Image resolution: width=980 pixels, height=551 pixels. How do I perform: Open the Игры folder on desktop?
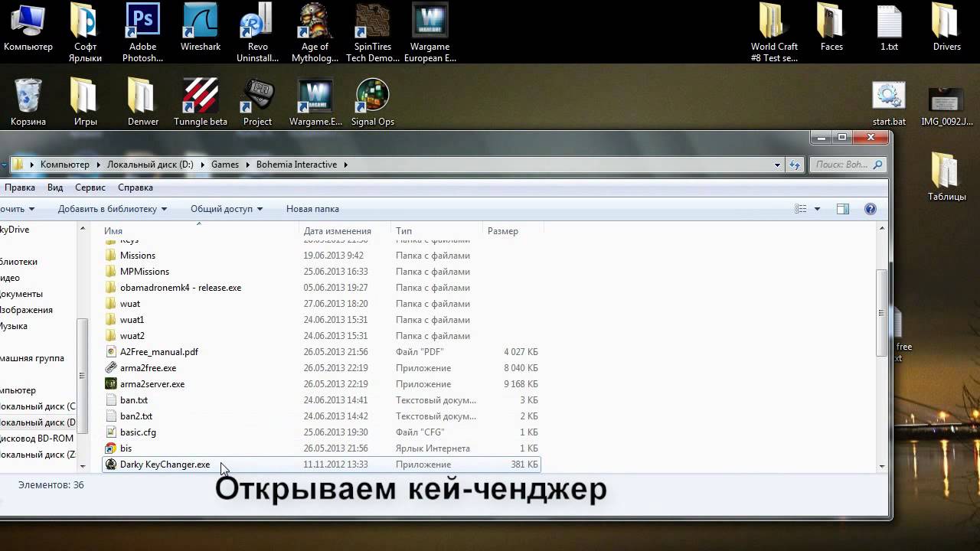point(85,102)
